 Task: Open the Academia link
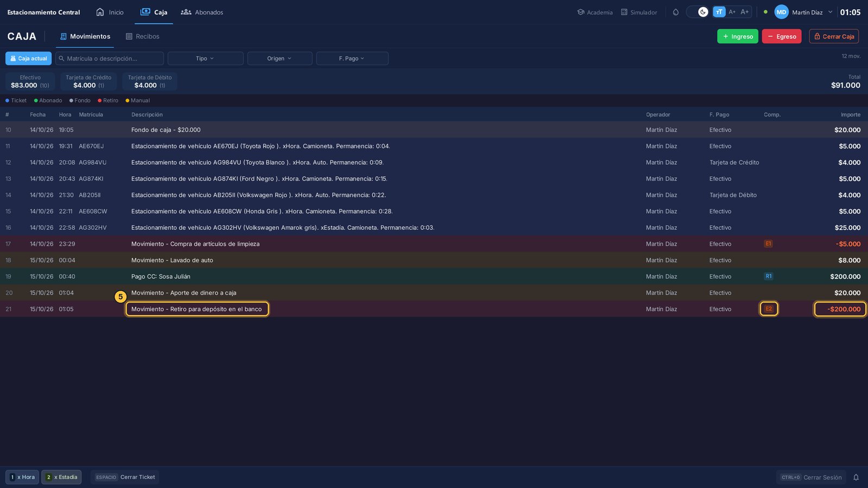pyautogui.click(x=595, y=12)
